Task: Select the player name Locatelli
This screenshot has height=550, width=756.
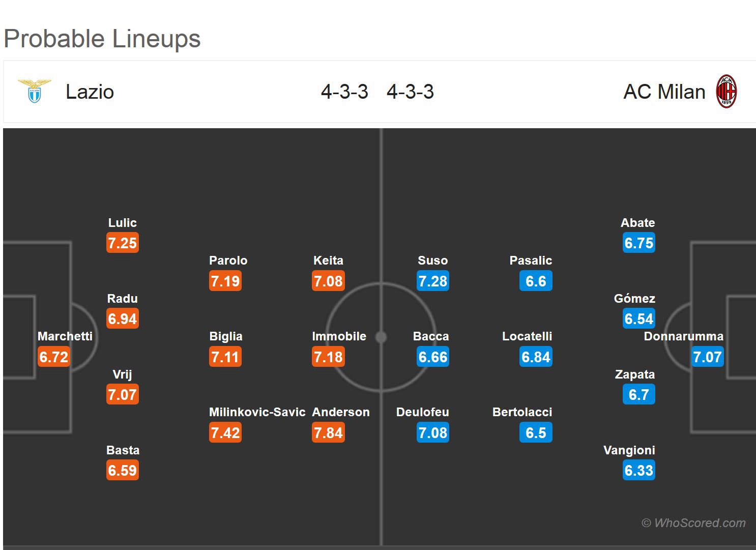Action: [527, 336]
